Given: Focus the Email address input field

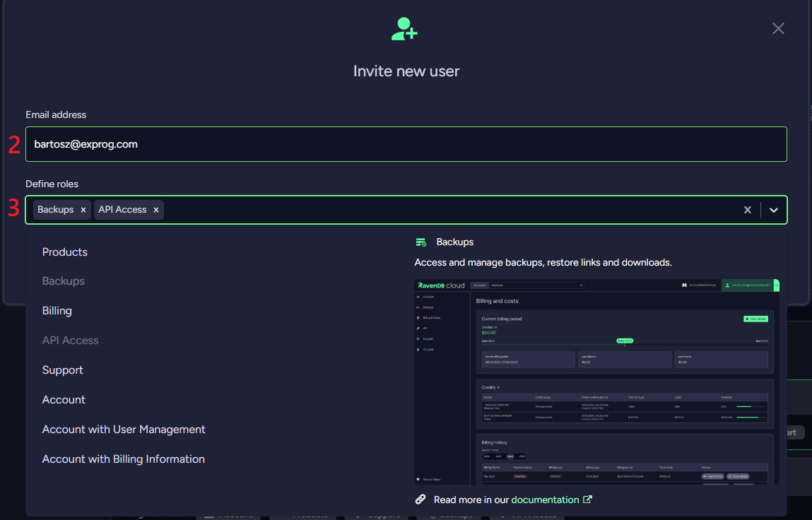Looking at the screenshot, I should click(406, 144).
